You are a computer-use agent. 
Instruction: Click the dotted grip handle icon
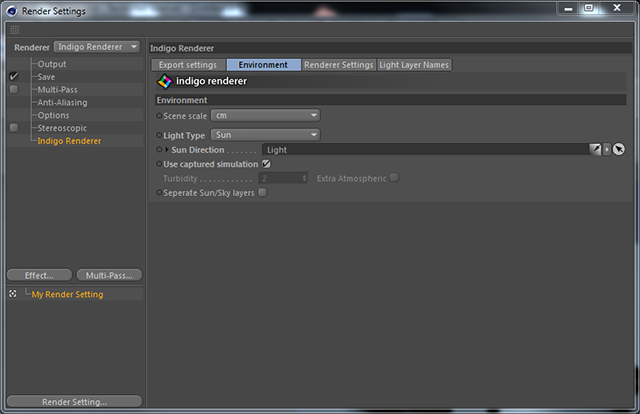(x=15, y=29)
